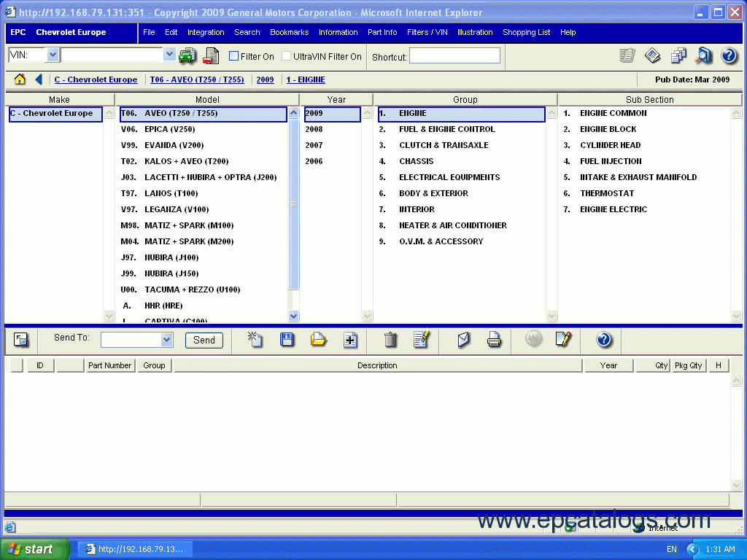Select model EPICA (V250)
The image size is (747, 560).
[x=204, y=129]
